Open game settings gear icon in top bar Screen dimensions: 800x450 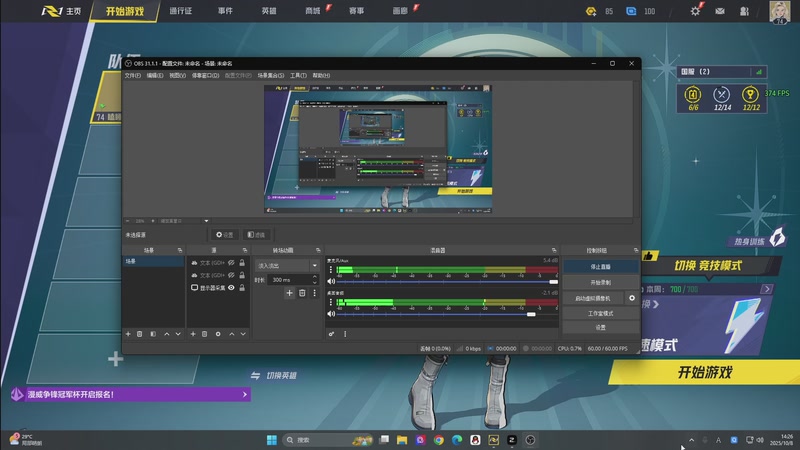(695, 11)
